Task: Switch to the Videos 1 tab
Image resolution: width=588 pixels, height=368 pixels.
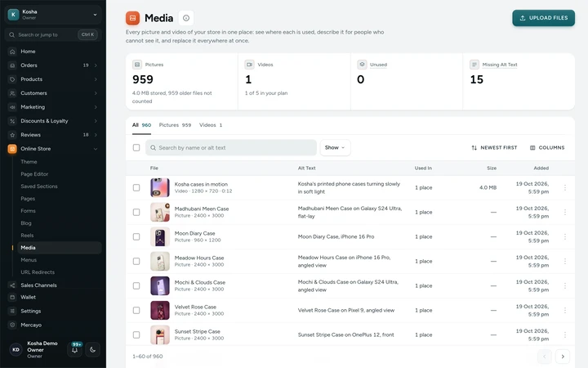Action: (x=211, y=125)
